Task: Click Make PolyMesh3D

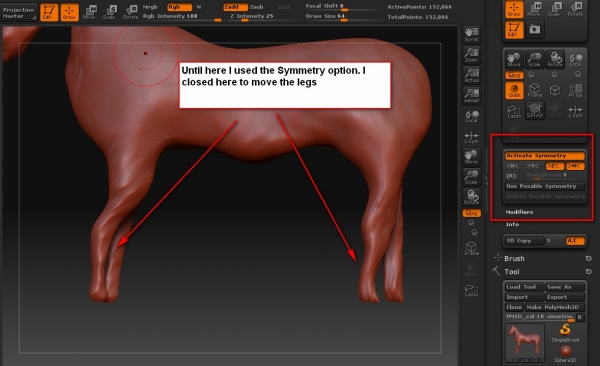Action: click(555, 307)
